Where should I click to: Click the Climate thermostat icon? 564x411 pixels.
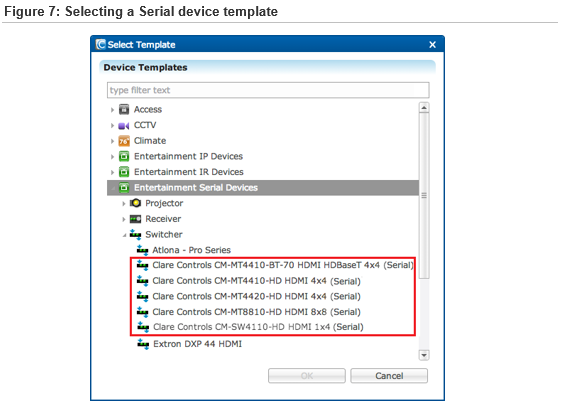click(x=124, y=141)
